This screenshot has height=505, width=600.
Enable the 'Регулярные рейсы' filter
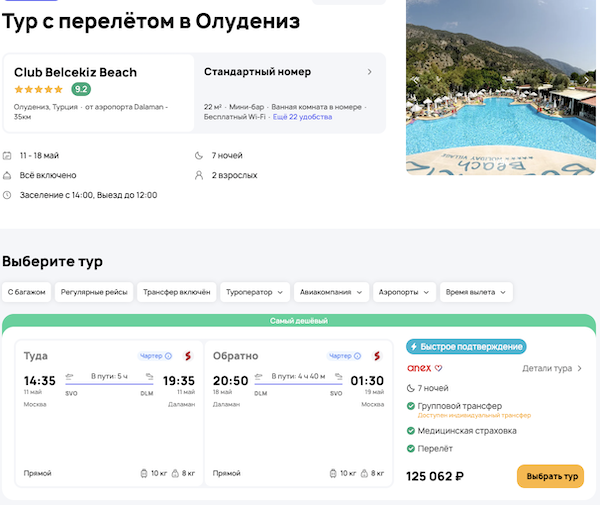click(x=94, y=292)
